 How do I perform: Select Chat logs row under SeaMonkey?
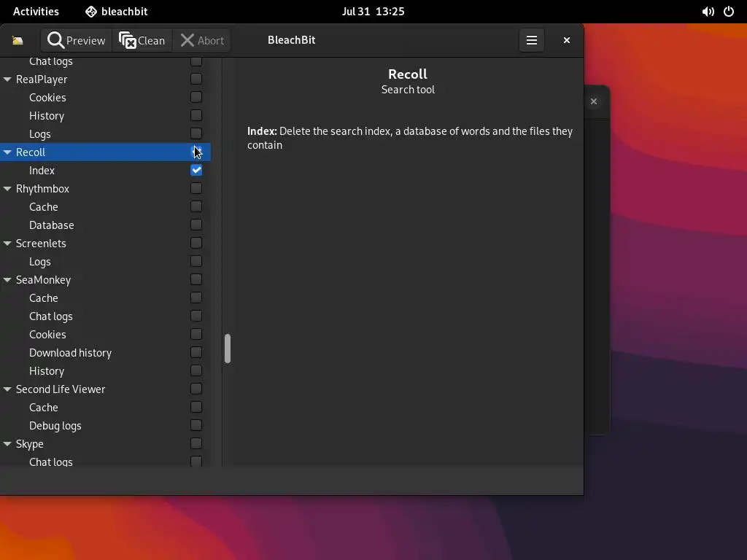[51, 316]
